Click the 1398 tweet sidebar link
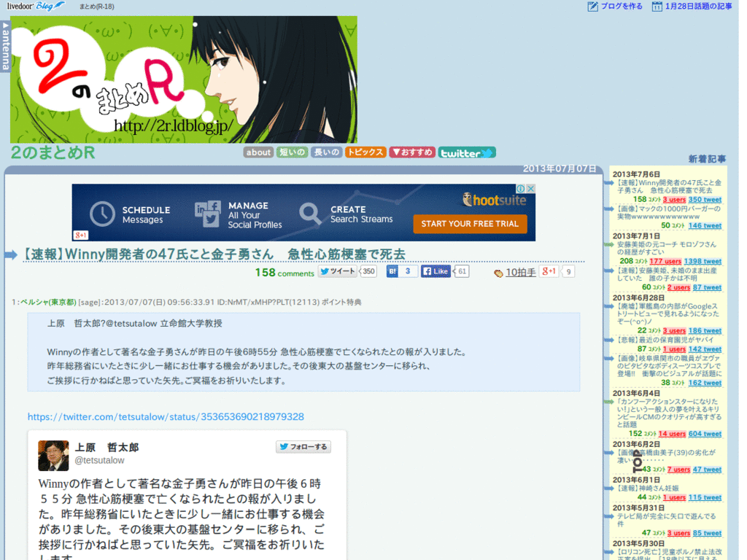747x560 pixels. [x=703, y=262]
